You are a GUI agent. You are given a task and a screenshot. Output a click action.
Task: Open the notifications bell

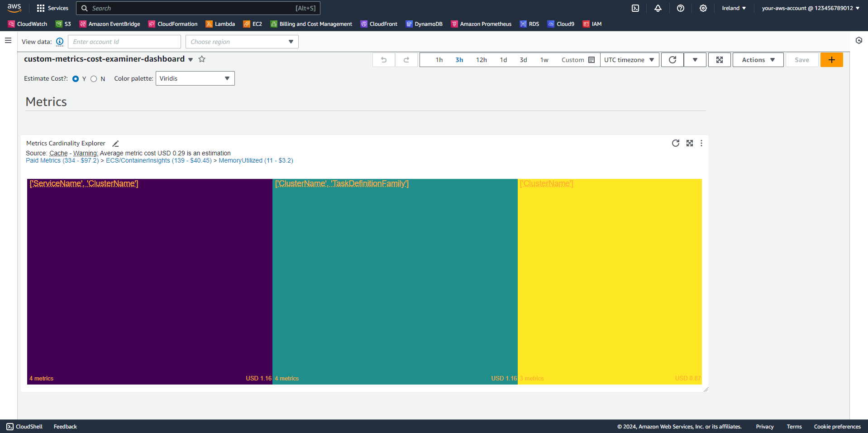point(658,8)
